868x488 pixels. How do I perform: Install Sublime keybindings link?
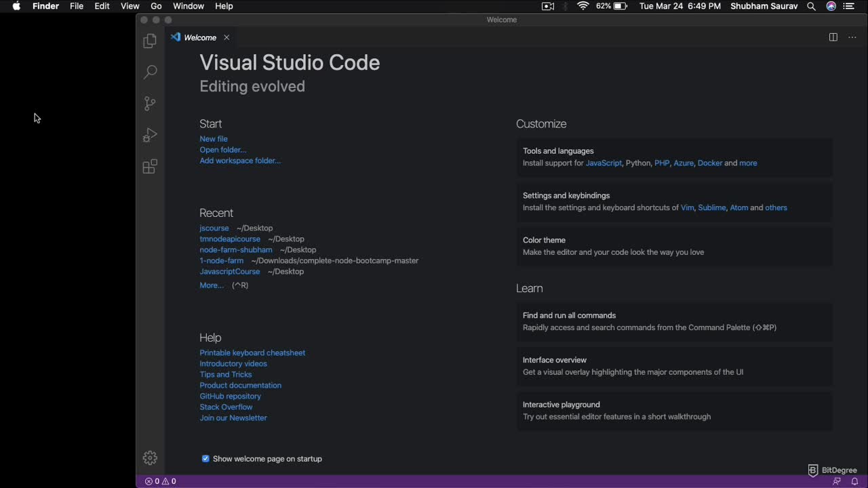click(x=712, y=208)
